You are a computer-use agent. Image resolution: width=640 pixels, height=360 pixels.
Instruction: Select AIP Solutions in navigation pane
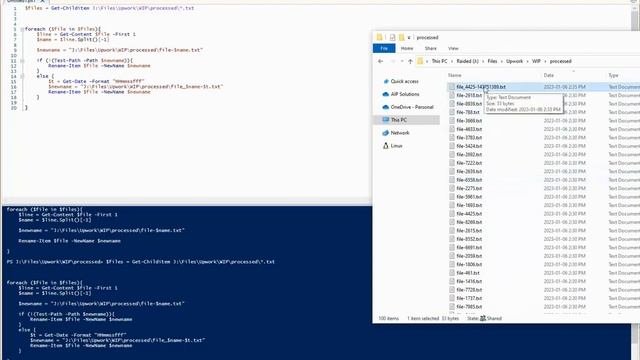click(405, 94)
